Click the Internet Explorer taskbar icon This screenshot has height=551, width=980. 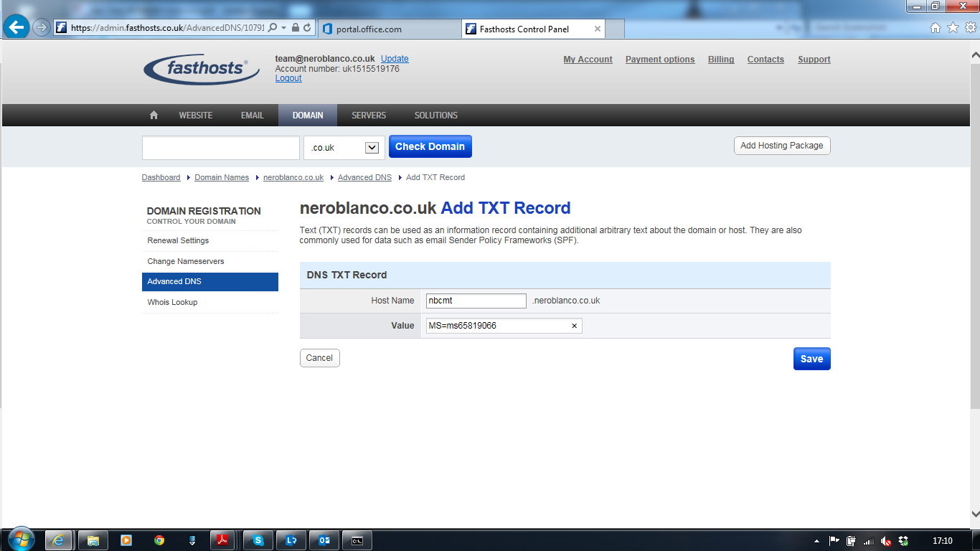(59, 540)
